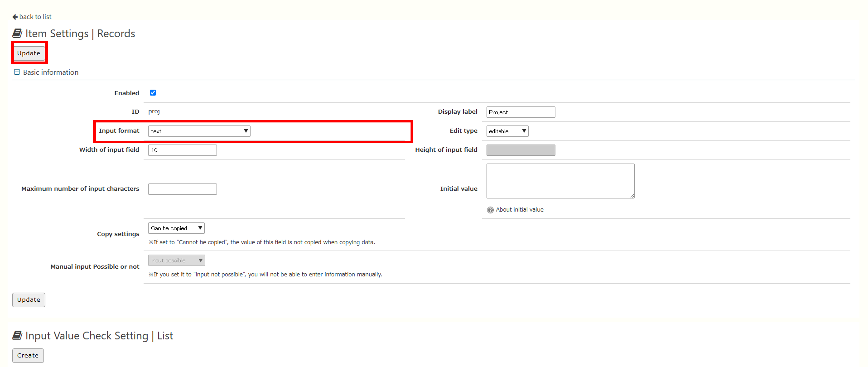The image size is (868, 367).
Task: Toggle the Enabled checkbox
Action: tap(153, 93)
